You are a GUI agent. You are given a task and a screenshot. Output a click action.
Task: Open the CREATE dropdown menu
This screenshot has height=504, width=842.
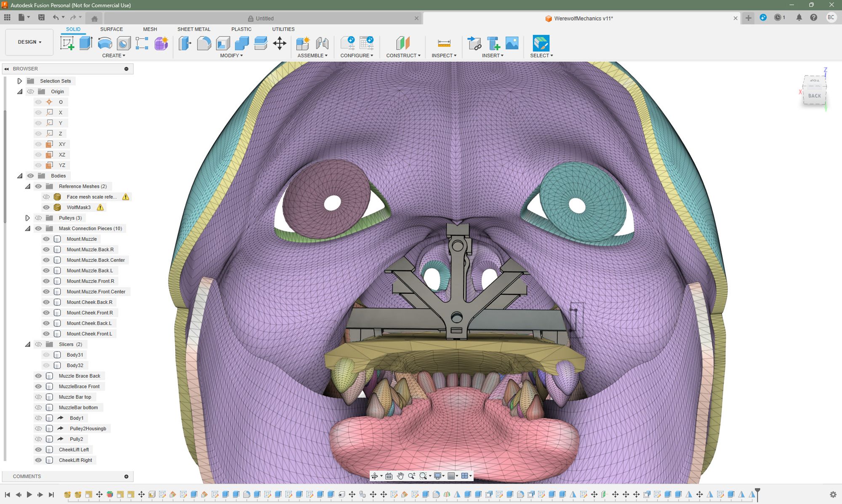click(114, 56)
